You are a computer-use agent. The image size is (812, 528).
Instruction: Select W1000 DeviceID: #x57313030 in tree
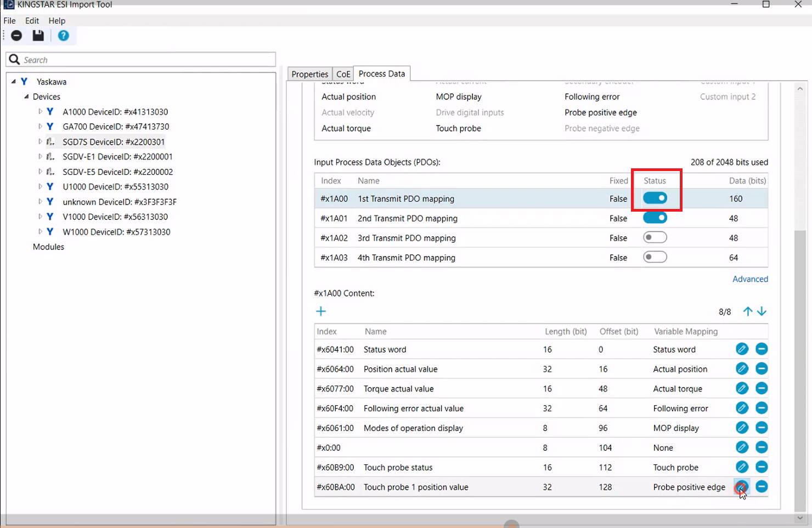(x=116, y=232)
